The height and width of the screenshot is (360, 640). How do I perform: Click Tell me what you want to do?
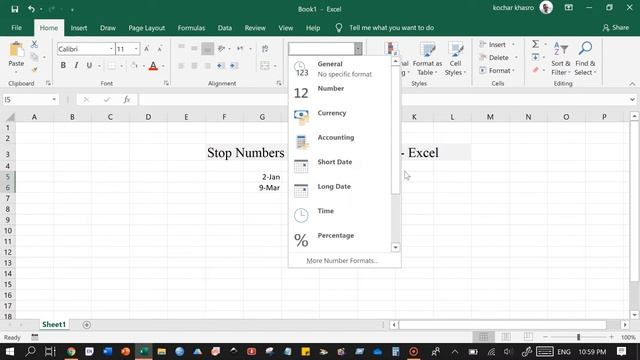tap(391, 28)
